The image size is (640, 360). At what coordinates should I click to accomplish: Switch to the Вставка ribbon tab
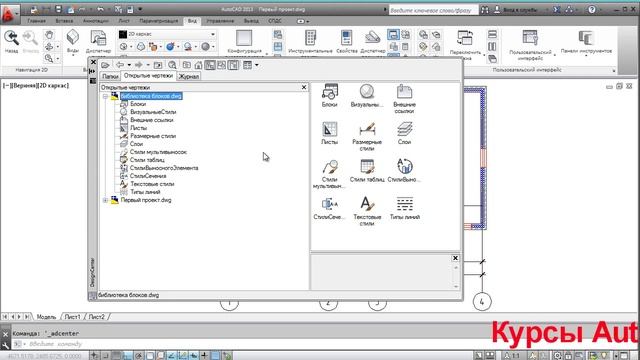click(x=64, y=21)
